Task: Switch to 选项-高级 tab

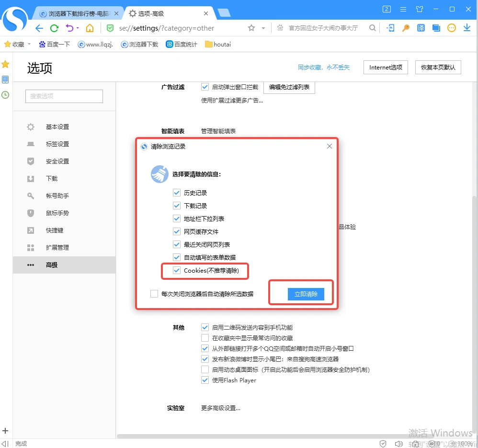Action: [x=169, y=13]
